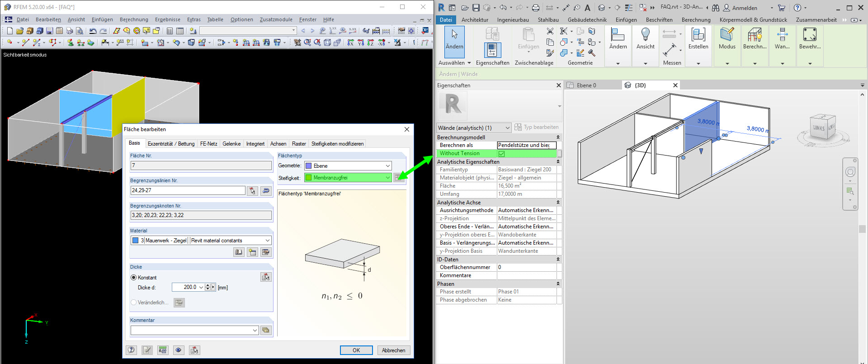Open the Steifigkeiten modifizieren tab
The width and height of the screenshot is (868, 364).
pyautogui.click(x=337, y=144)
